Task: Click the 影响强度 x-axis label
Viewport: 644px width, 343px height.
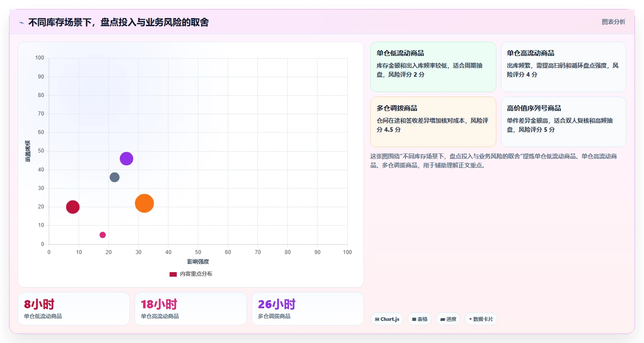Action: point(198,262)
